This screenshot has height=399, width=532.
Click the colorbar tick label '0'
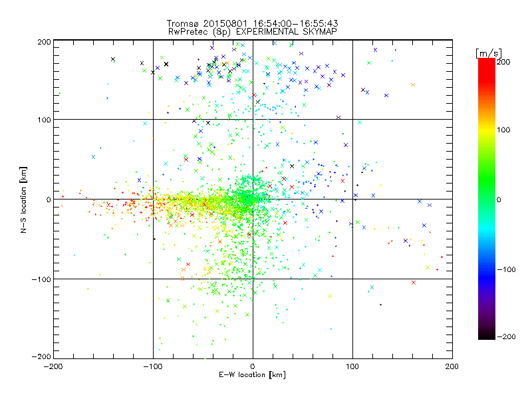pyautogui.click(x=499, y=199)
